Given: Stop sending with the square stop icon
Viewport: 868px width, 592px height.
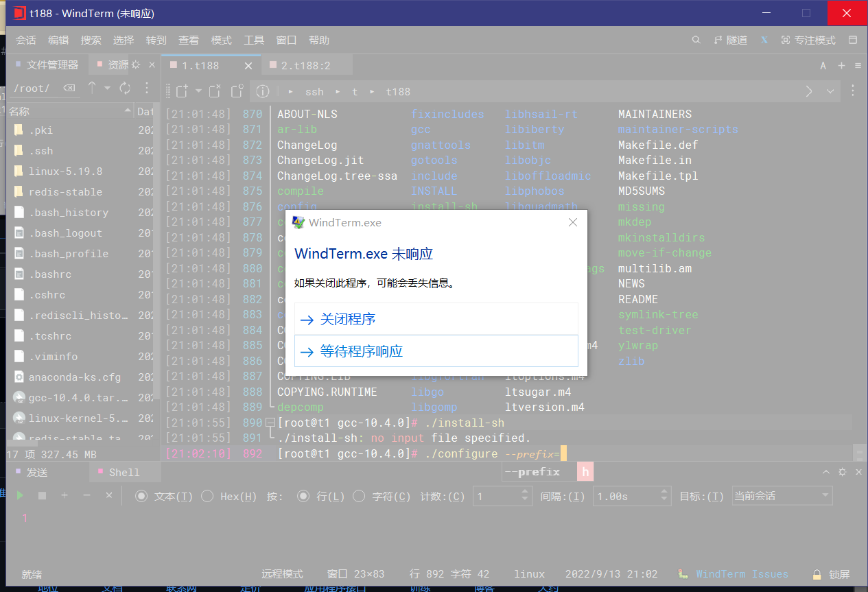Looking at the screenshot, I should tap(43, 495).
